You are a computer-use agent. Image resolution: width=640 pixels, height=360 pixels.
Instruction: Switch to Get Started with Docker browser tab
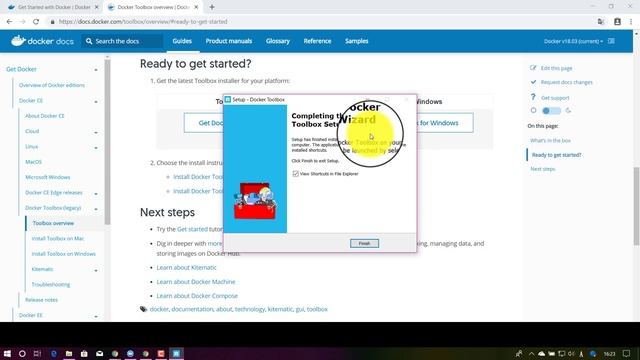click(54, 7)
